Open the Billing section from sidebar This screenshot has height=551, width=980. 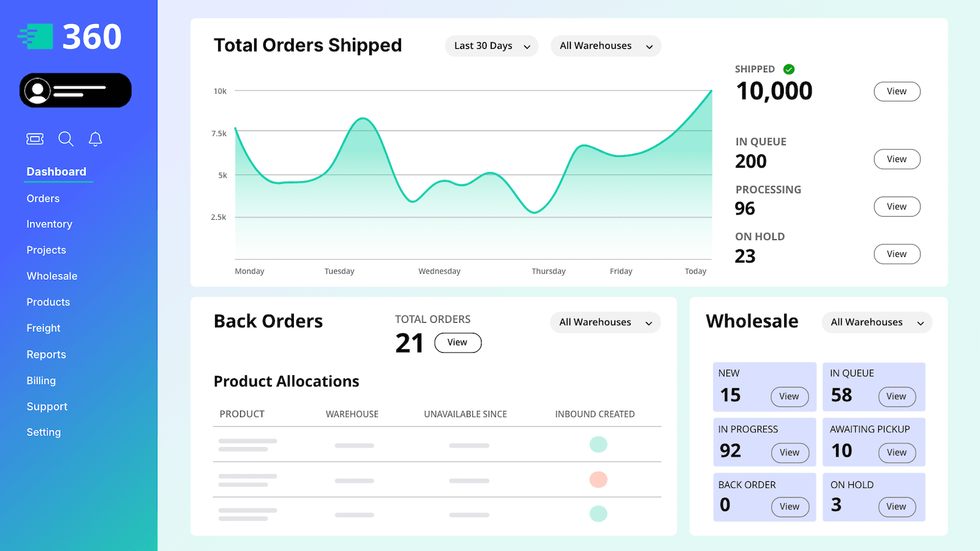[x=41, y=380]
